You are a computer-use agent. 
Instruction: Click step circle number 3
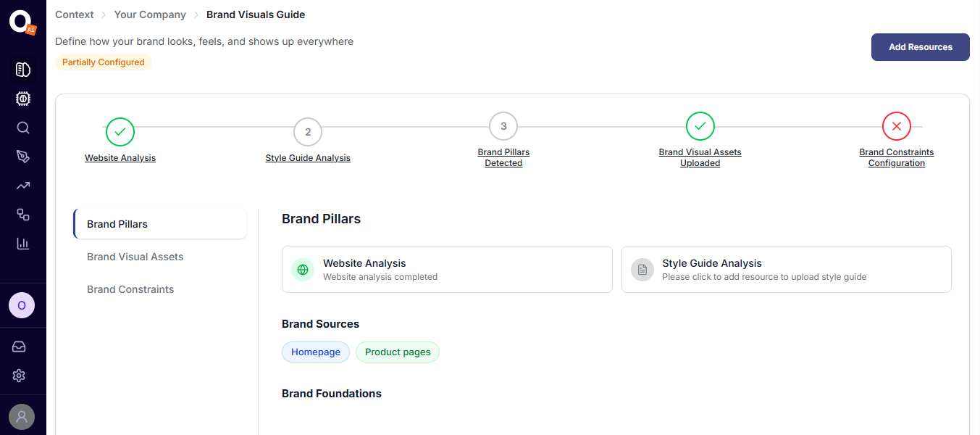coord(503,126)
